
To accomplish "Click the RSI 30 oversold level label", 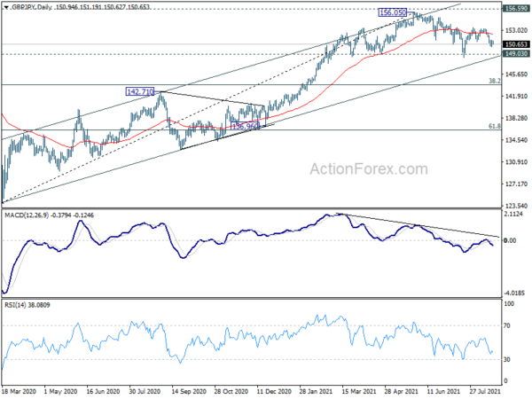I will pos(507,359).
